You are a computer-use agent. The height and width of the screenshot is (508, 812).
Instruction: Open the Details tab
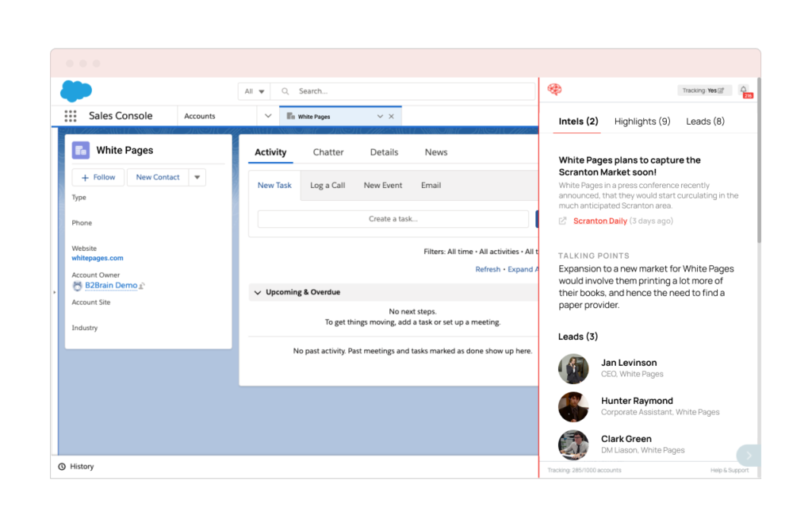coord(385,152)
